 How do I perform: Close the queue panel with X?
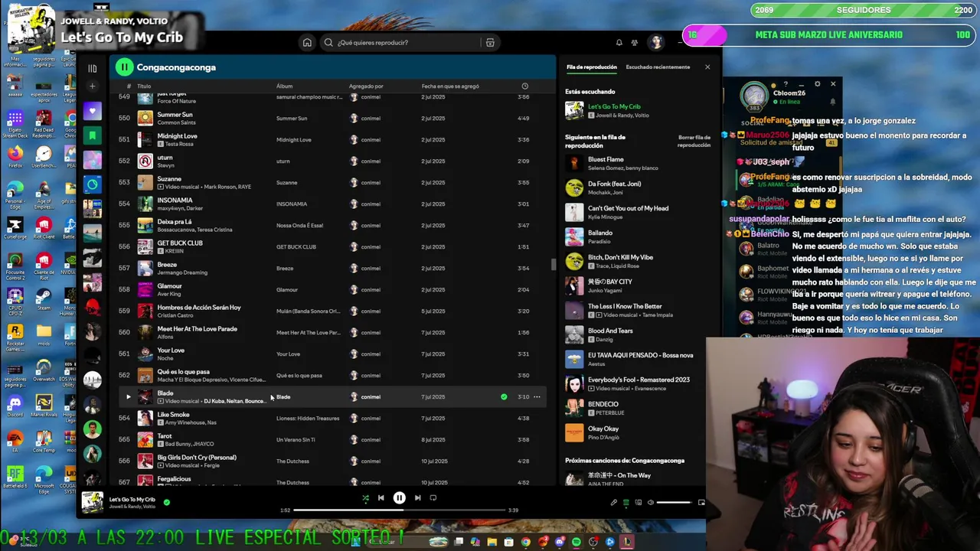(x=707, y=67)
